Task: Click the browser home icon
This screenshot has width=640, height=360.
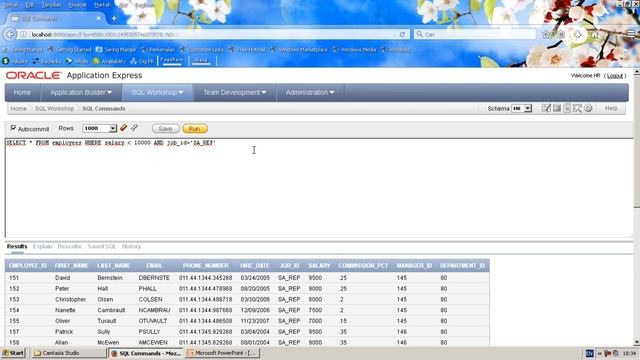Action: [594, 35]
